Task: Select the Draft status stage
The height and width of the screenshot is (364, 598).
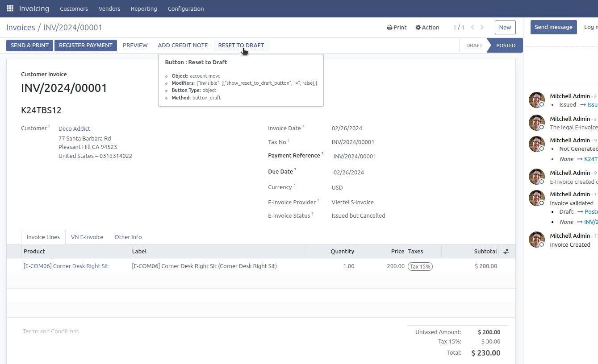Action: coord(474,45)
